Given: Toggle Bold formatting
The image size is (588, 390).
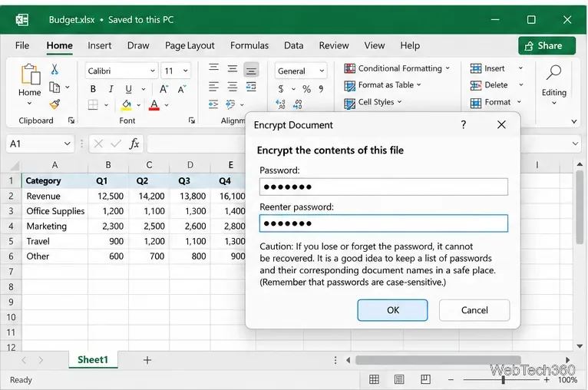Looking at the screenshot, I should click(x=93, y=89).
